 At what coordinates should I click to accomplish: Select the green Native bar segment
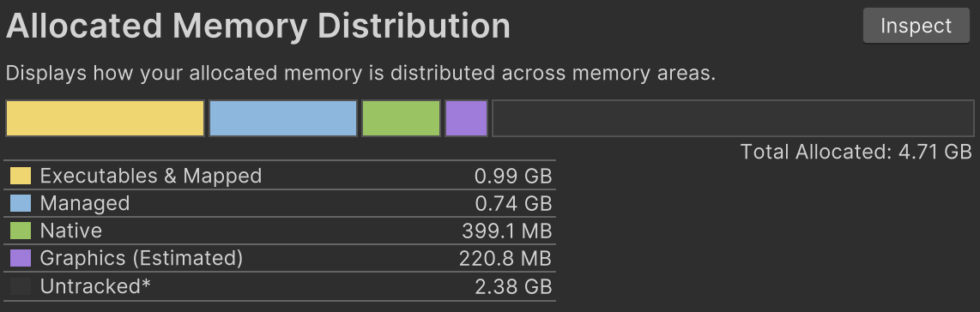coord(402,118)
